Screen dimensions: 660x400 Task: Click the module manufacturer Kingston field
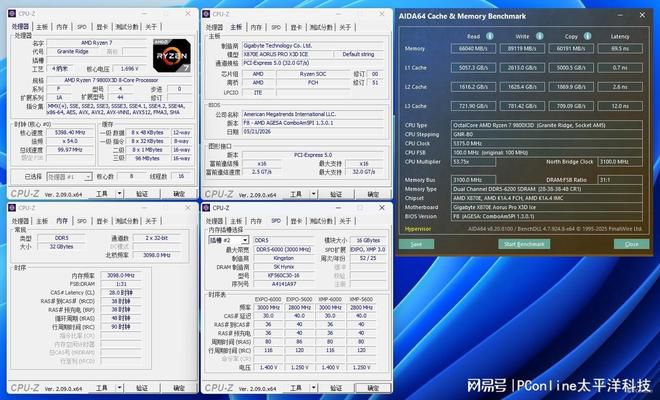[283, 258]
